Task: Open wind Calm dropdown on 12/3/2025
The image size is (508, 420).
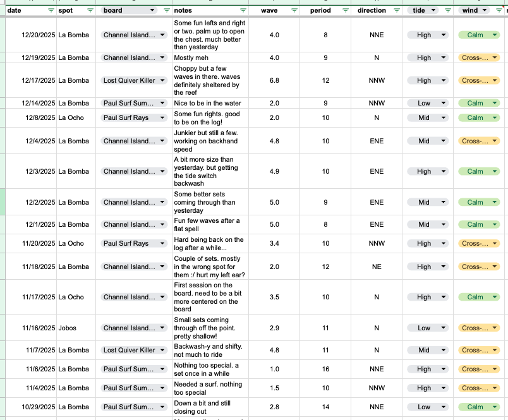Action: [495, 171]
